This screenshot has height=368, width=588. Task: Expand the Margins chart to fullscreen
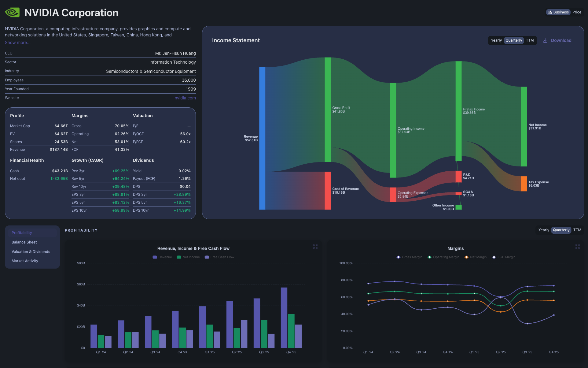(578, 247)
